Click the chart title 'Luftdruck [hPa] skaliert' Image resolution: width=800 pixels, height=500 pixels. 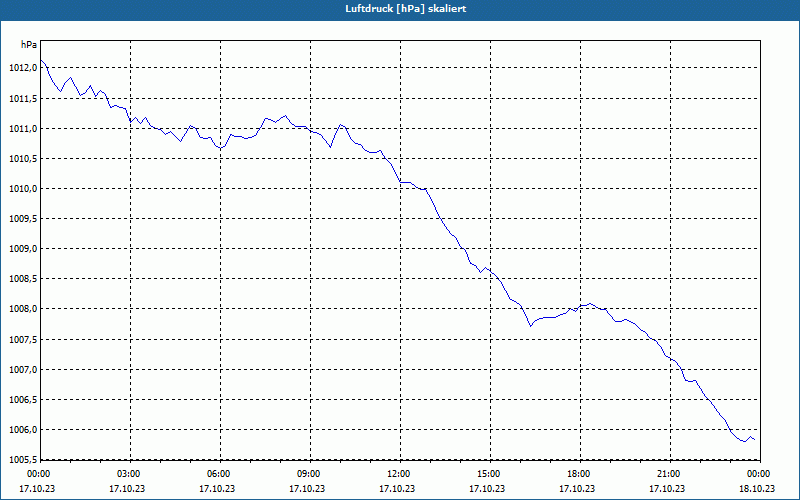coord(406,9)
